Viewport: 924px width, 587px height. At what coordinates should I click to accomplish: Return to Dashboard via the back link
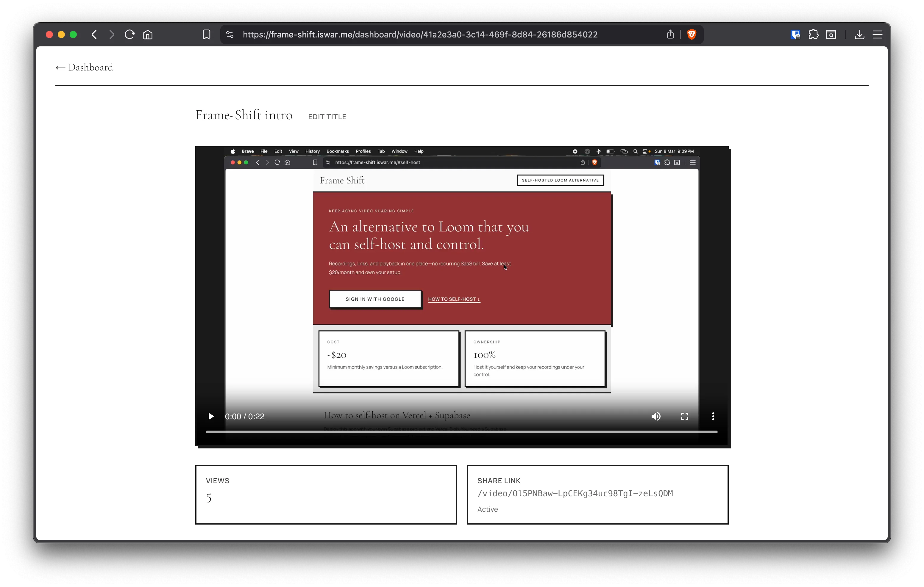pos(84,67)
